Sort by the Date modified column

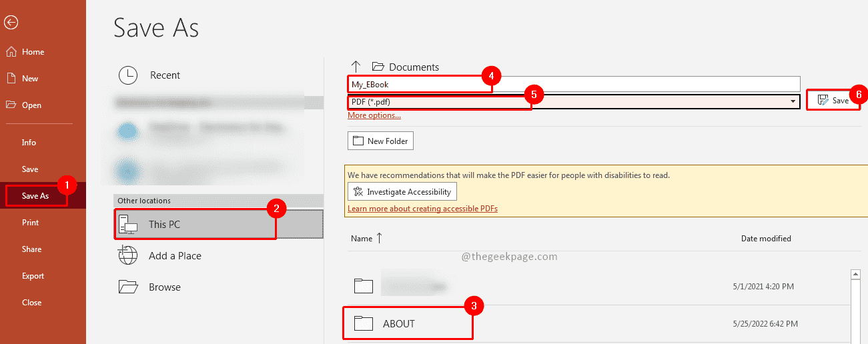tap(766, 238)
